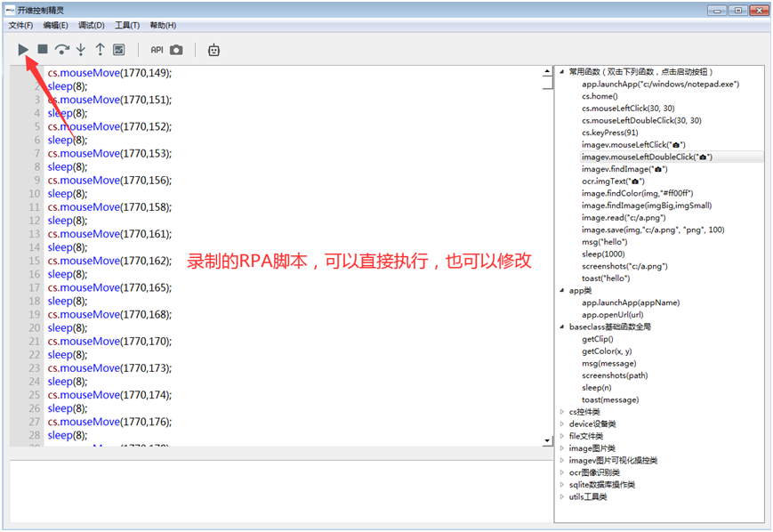This screenshot has width=773, height=532.
Task: Select screenshots("c:/a.png") function entry
Action: (624, 266)
